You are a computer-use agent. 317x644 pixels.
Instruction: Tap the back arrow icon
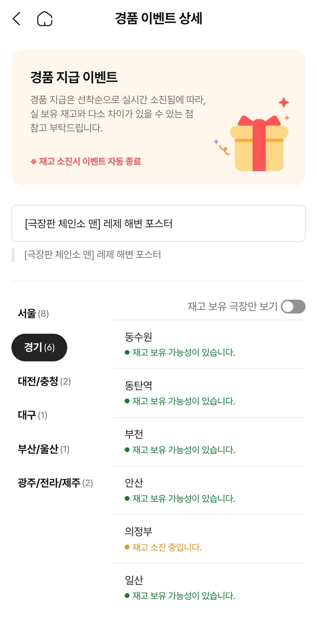pos(17,19)
